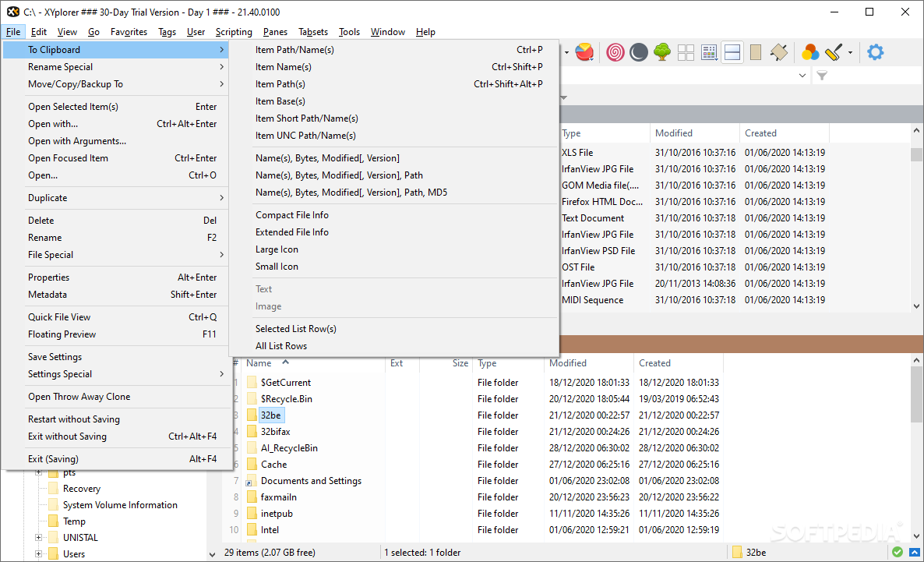Click the lower pane vertical scrollbar
This screenshot has height=562, width=924.
(915, 394)
